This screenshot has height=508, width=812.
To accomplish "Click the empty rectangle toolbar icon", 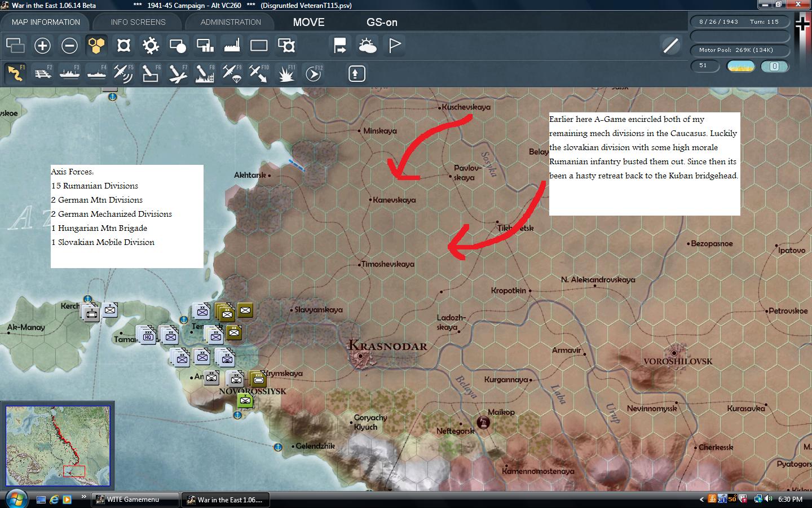I will pos(259,46).
